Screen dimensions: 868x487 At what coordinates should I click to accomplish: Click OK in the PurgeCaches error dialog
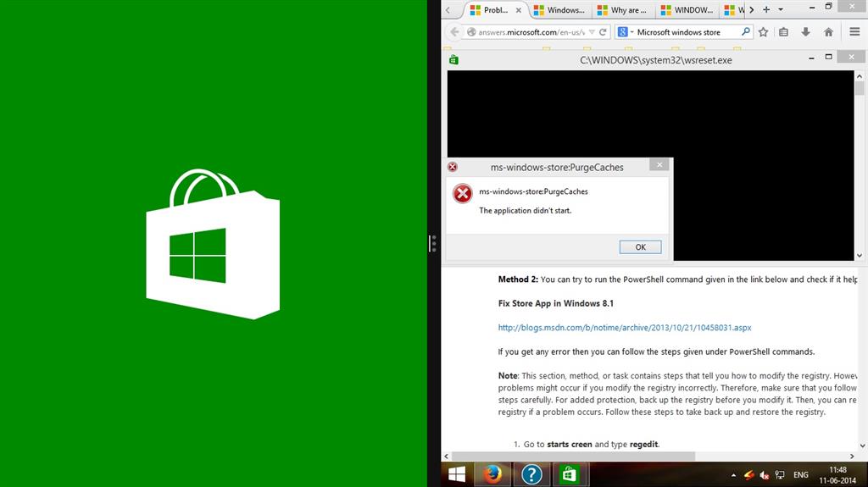point(640,247)
